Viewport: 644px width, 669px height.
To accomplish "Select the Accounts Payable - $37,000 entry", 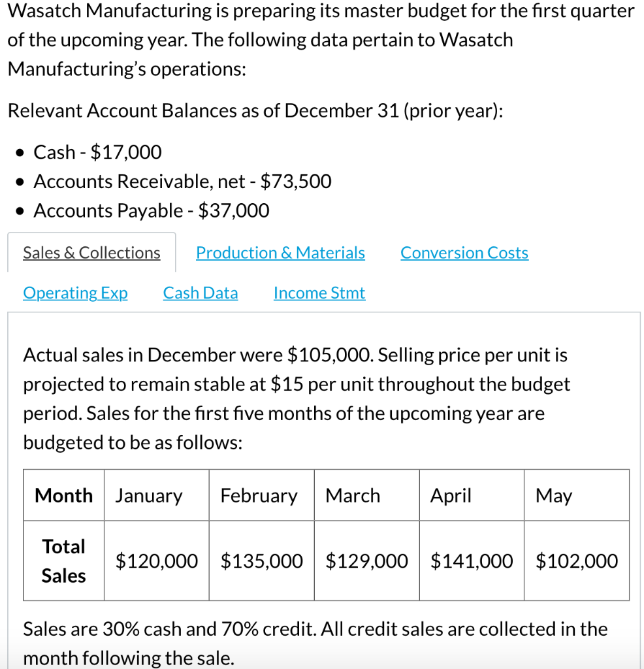I will click(x=152, y=210).
